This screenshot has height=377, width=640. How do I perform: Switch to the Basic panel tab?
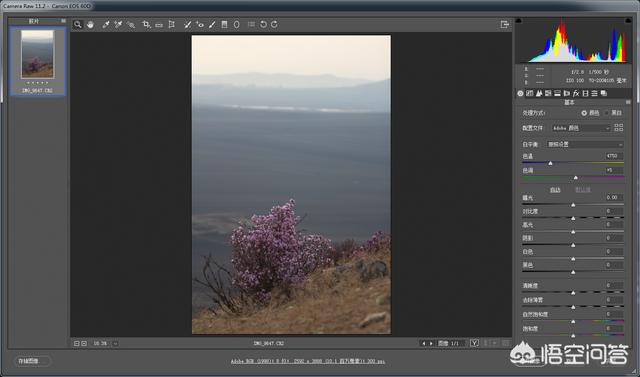coord(520,93)
